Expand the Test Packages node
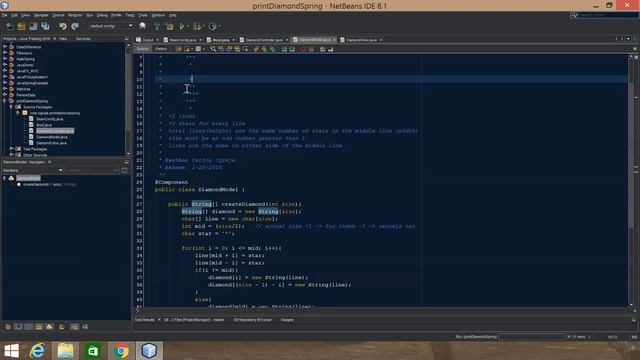Screen dimensions: 640x360 11,149
